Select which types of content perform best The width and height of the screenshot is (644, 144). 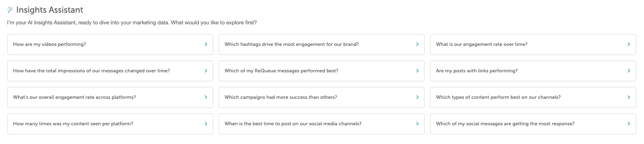coord(533,97)
